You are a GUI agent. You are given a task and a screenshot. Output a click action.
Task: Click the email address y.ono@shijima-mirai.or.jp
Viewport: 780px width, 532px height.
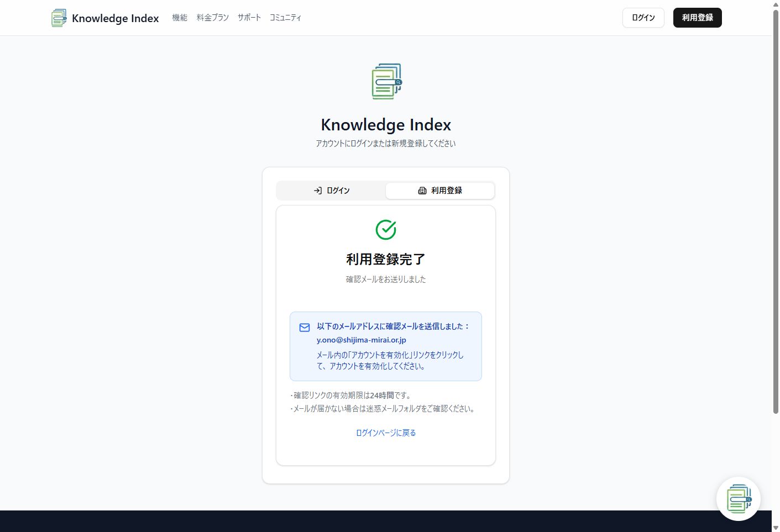pos(362,340)
